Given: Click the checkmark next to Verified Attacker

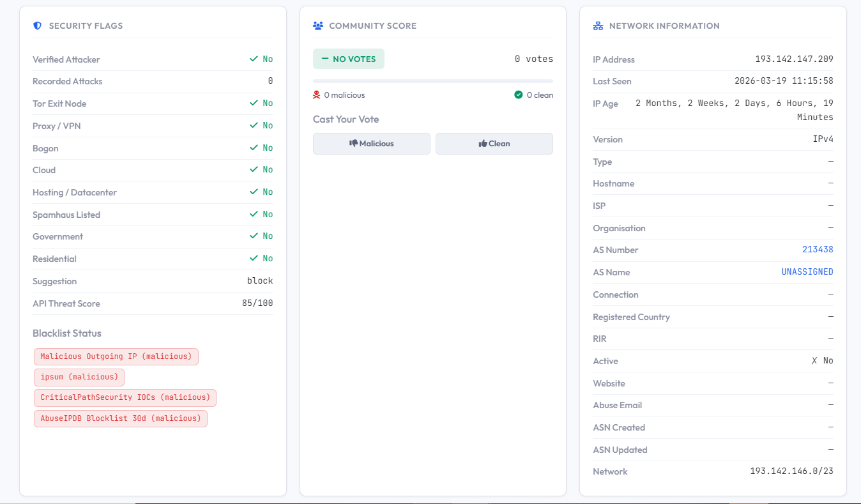Looking at the screenshot, I should pos(254,59).
